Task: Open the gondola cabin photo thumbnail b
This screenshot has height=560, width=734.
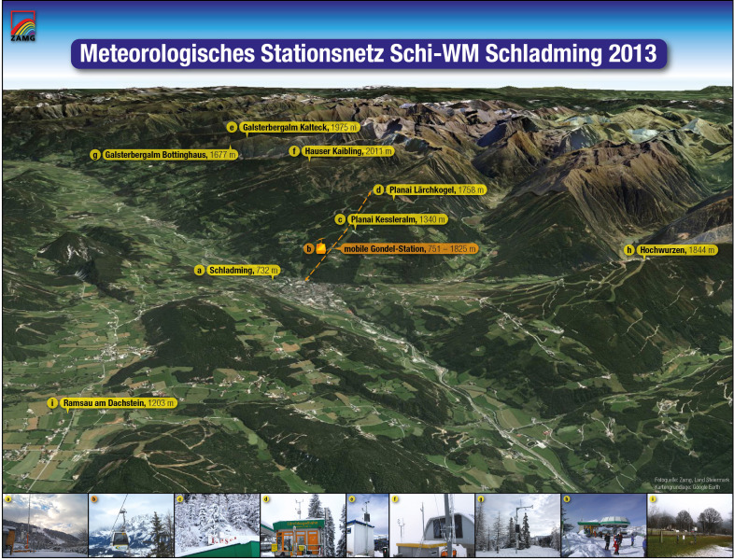Action: (131, 525)
